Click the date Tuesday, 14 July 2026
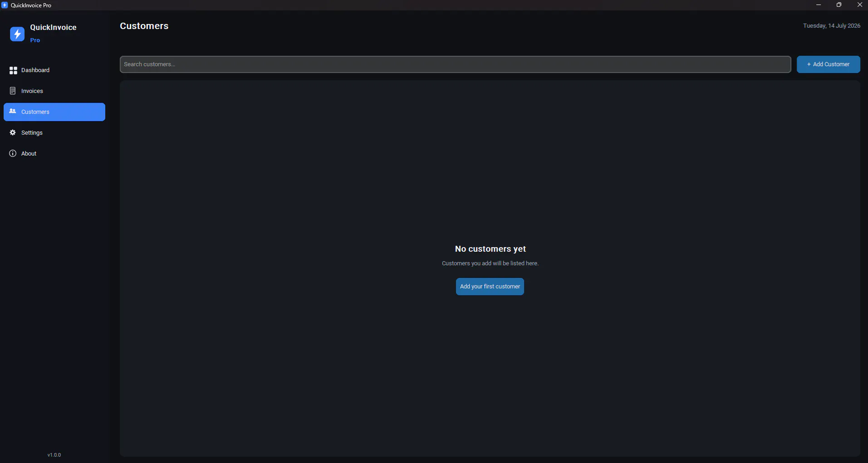Screen dimensions: 868x463 831,26
